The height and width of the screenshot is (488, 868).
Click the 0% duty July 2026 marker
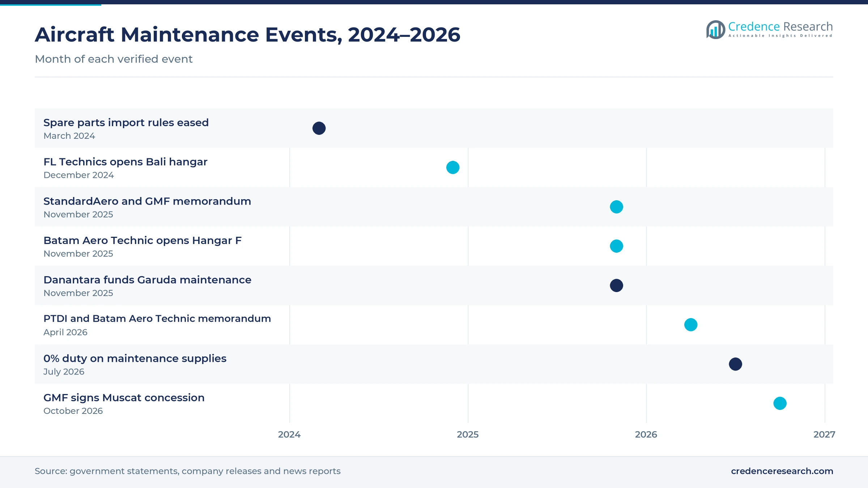(735, 364)
